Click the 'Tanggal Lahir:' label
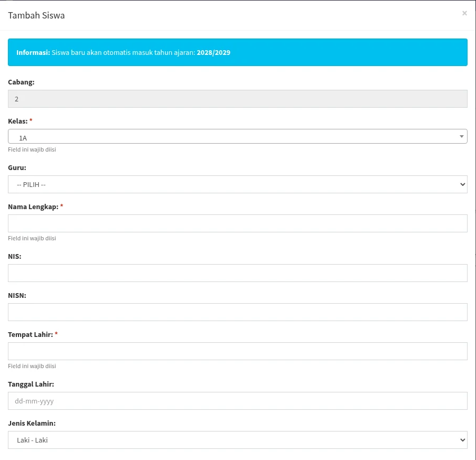Viewport: 476px width, 460px height. tap(31, 384)
